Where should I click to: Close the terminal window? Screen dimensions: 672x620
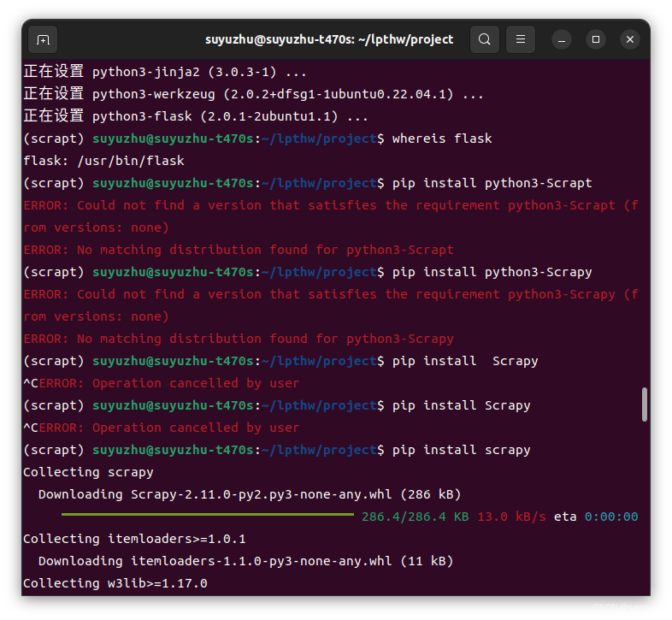pos(630,39)
